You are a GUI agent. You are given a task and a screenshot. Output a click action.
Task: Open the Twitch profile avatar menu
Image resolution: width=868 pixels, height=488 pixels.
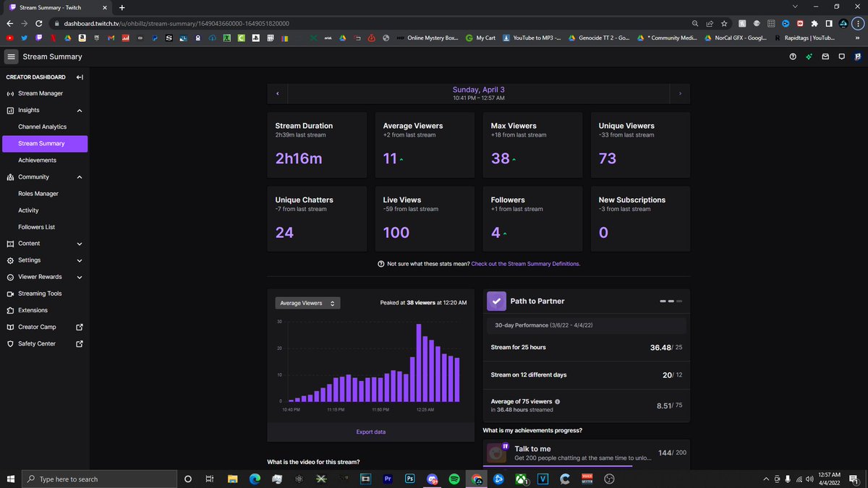pyautogui.click(x=857, y=56)
